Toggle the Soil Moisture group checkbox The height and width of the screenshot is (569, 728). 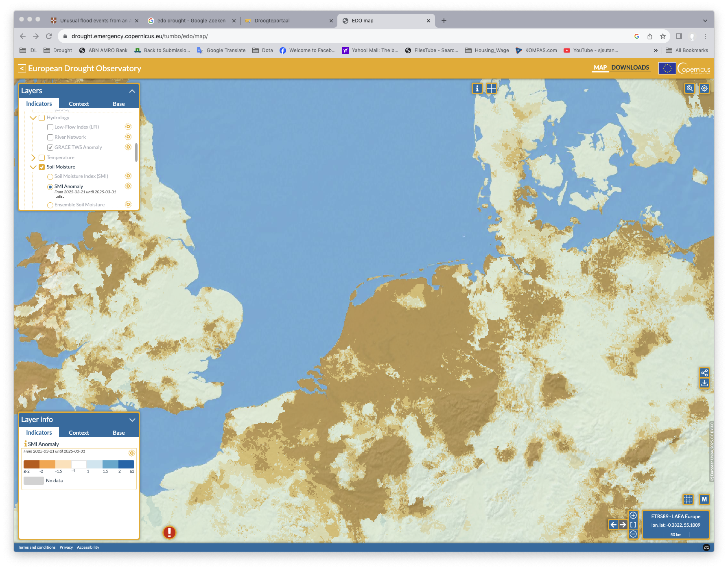pos(42,167)
